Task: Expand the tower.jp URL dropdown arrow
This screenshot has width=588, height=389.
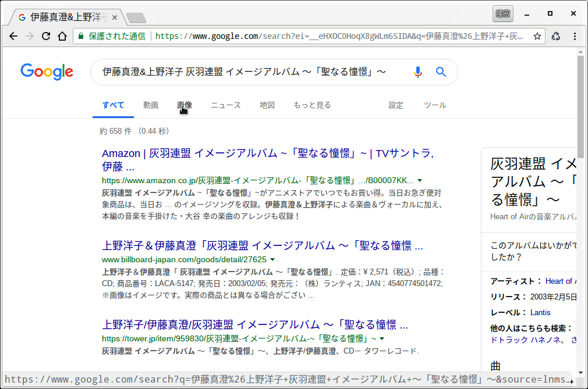Action: (382, 338)
